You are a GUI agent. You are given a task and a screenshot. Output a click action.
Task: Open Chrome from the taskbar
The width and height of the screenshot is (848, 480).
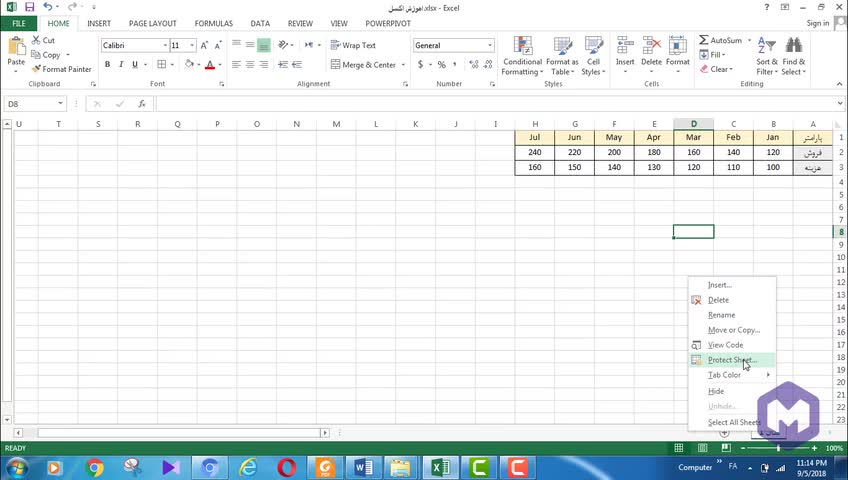[x=95, y=468]
